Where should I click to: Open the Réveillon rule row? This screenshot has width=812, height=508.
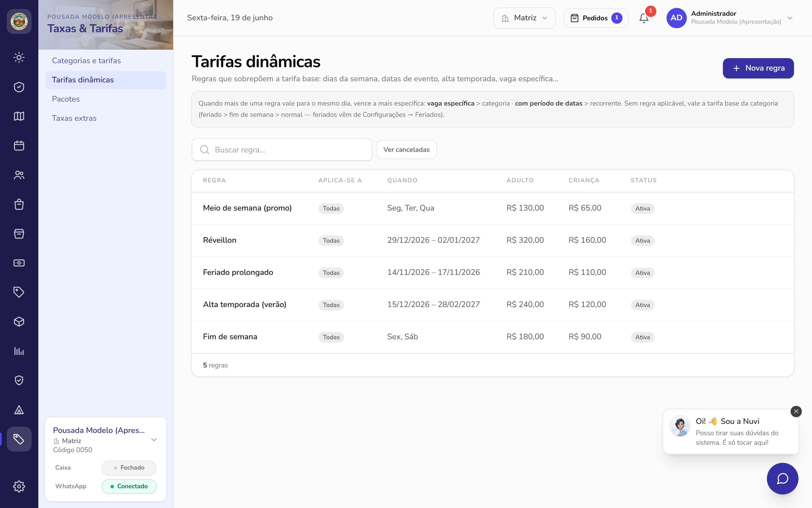[x=493, y=240]
